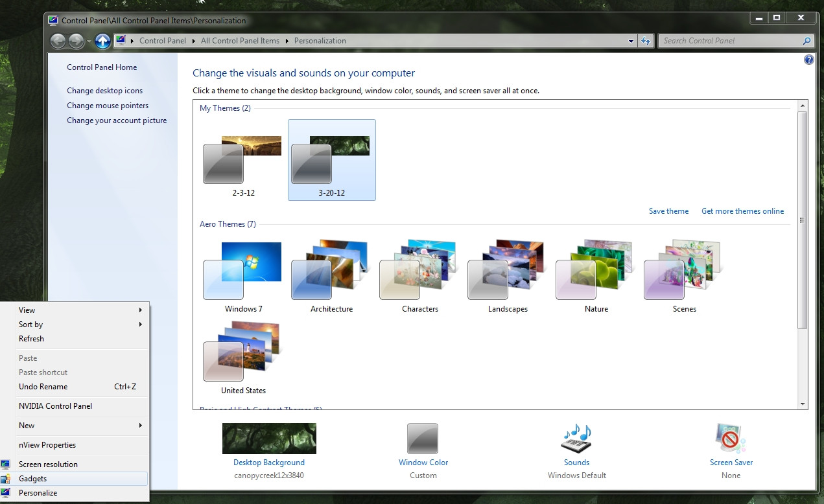Expand the arrow after Control Panel breadcrumb
The image size is (824, 504).
coord(193,41)
